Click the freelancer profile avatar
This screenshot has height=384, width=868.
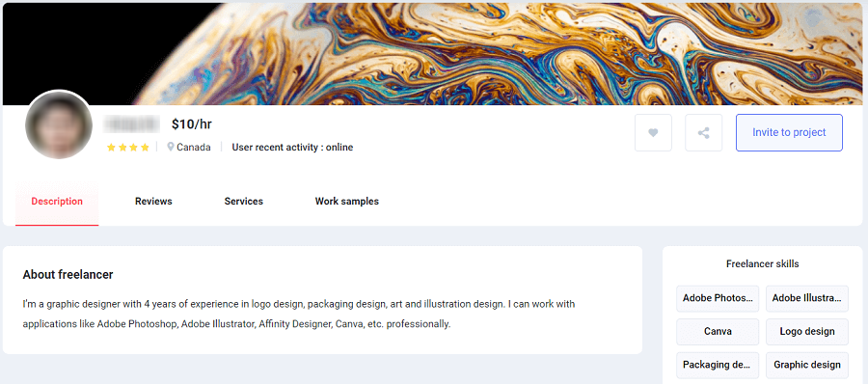(x=59, y=125)
